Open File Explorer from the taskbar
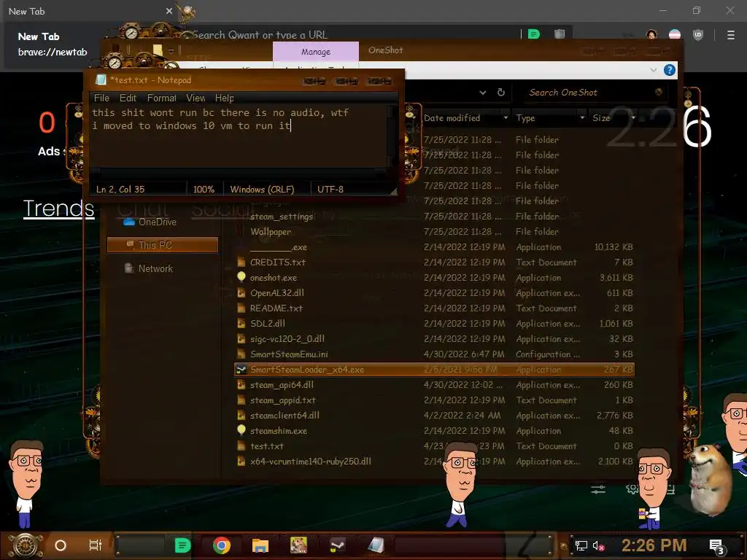 [x=260, y=545]
